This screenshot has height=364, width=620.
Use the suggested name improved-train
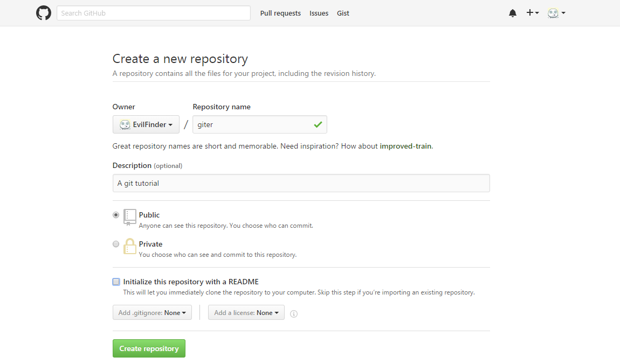pyautogui.click(x=405, y=146)
